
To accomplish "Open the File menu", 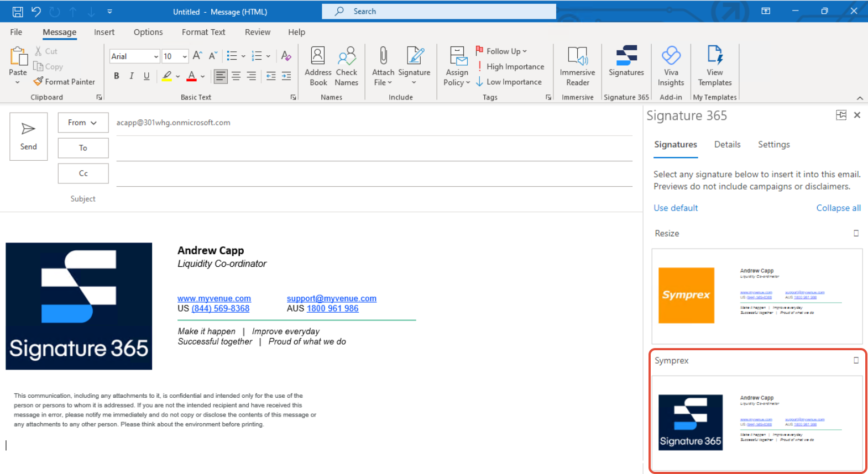I will [x=16, y=32].
